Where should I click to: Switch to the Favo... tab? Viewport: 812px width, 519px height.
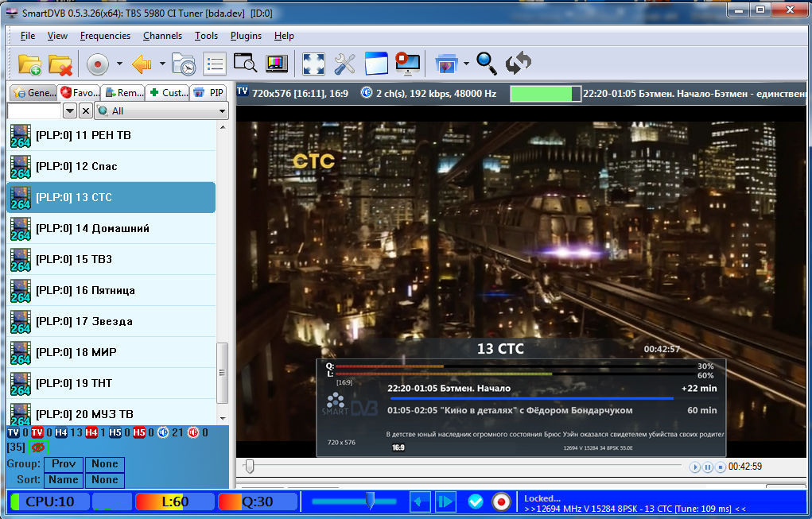coord(80,93)
